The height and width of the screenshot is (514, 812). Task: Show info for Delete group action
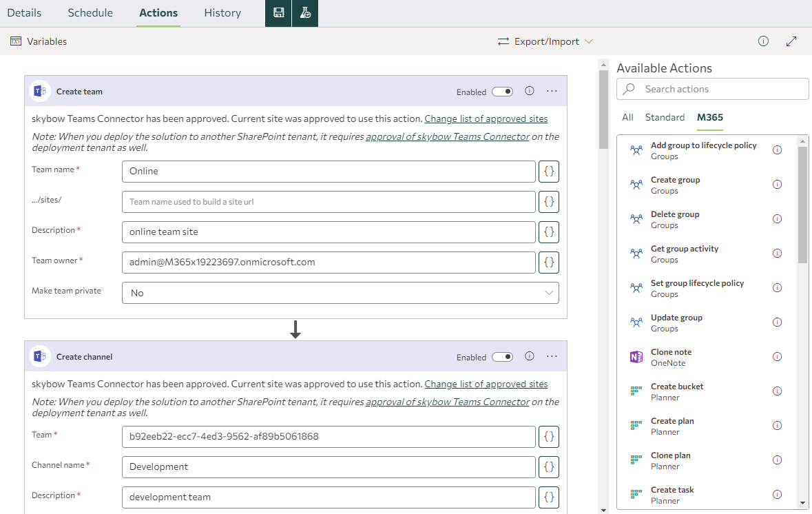click(778, 218)
